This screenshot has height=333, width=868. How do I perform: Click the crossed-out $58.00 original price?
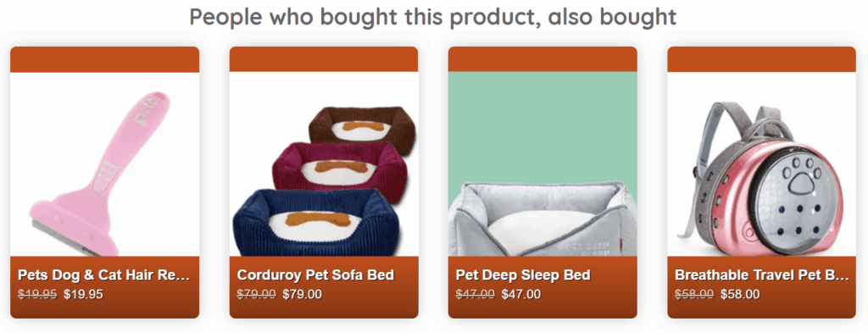pyautogui.click(x=694, y=294)
